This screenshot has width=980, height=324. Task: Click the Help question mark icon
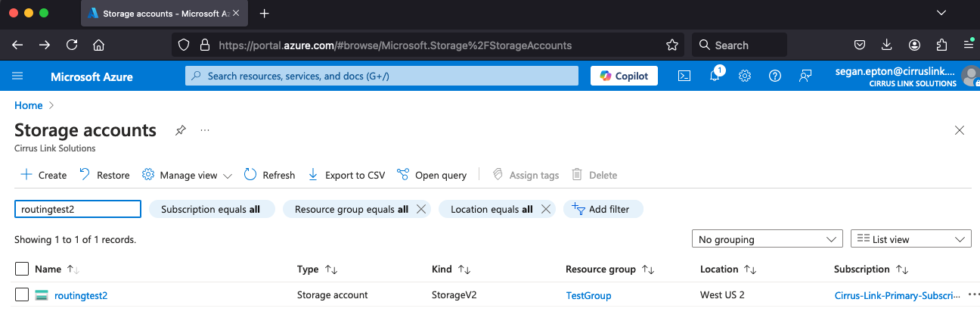click(774, 76)
